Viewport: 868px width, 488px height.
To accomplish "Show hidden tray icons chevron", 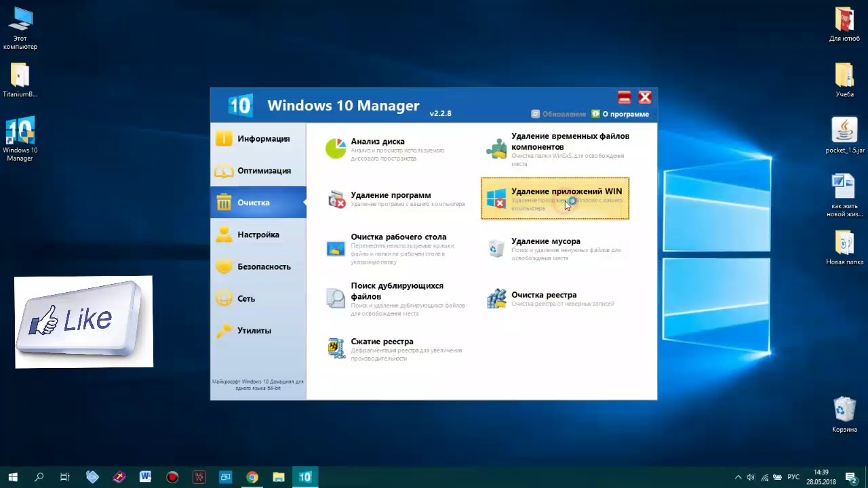I will 738,477.
